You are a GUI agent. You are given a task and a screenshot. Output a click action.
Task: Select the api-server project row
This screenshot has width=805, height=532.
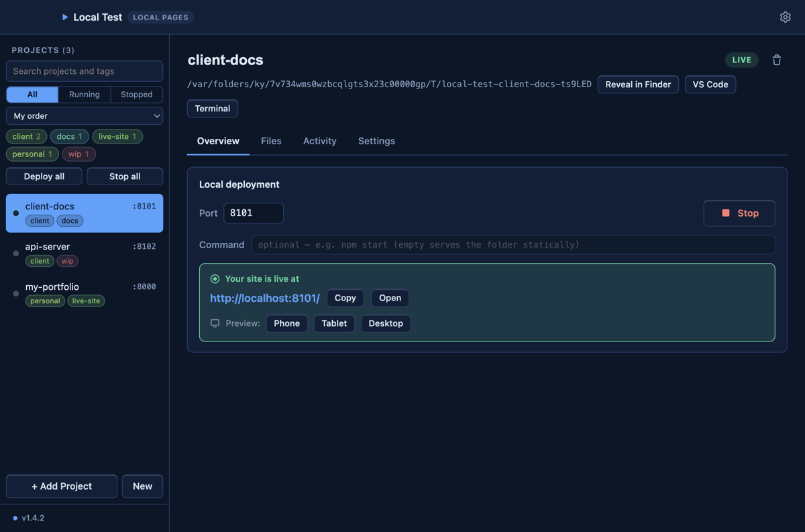pyautogui.click(x=85, y=254)
